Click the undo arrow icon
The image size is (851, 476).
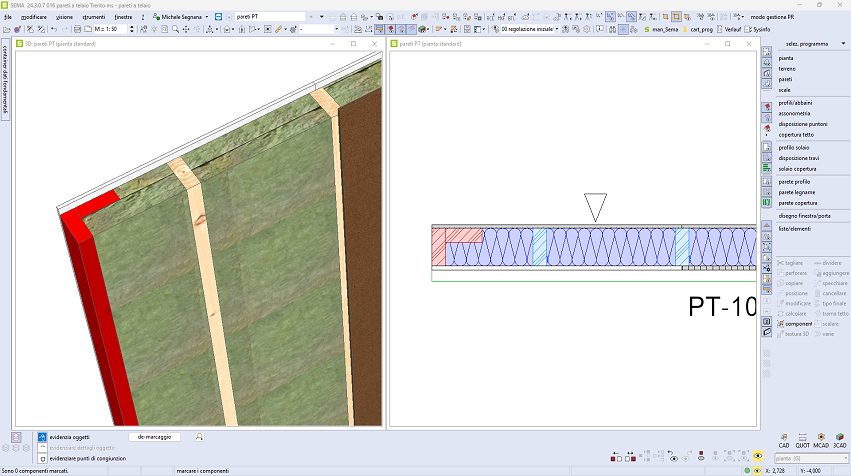tap(52, 30)
